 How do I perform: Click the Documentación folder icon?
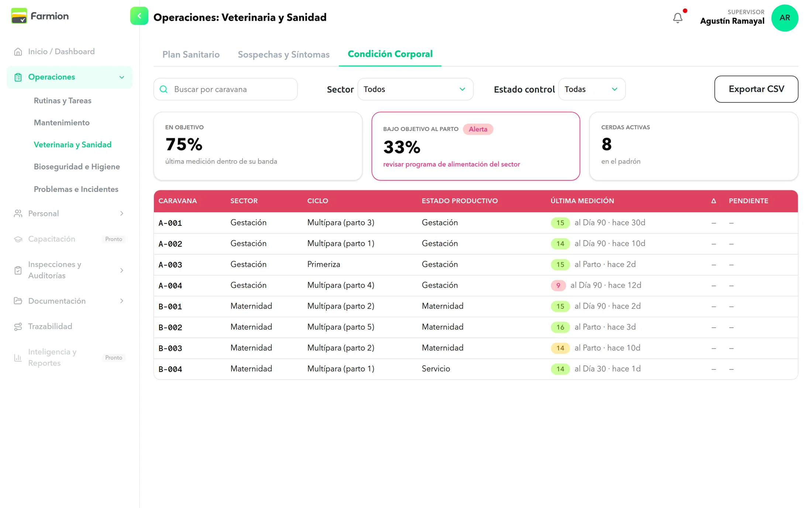click(x=18, y=301)
